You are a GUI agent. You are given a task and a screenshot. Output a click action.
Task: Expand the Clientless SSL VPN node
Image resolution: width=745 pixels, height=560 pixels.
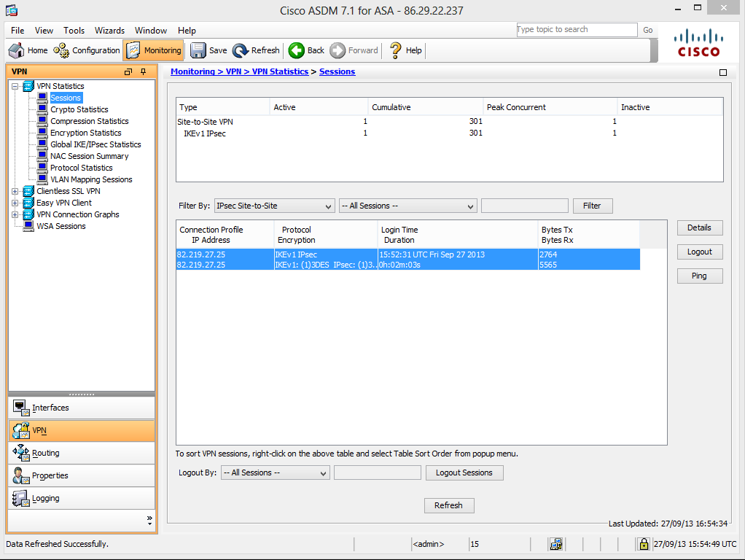pos(15,192)
